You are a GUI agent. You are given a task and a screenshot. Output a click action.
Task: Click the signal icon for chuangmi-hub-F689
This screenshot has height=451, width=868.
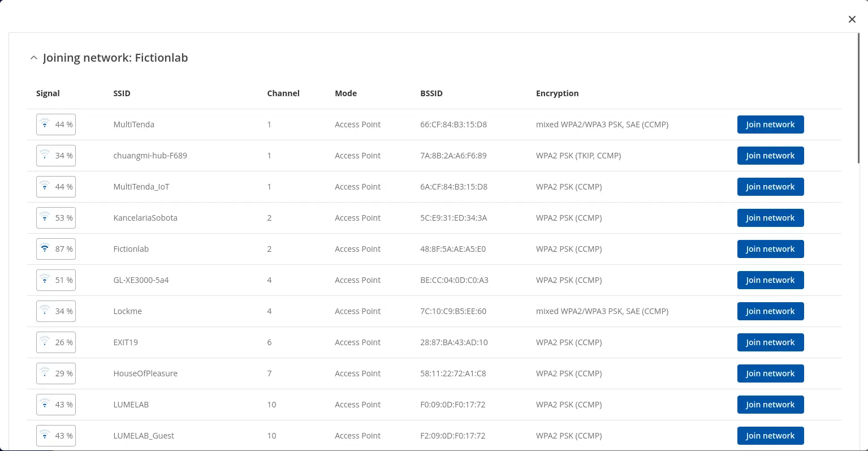(x=45, y=156)
